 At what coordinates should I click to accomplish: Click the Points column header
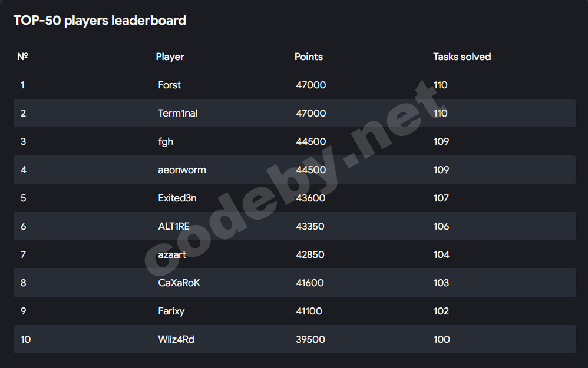tap(309, 57)
